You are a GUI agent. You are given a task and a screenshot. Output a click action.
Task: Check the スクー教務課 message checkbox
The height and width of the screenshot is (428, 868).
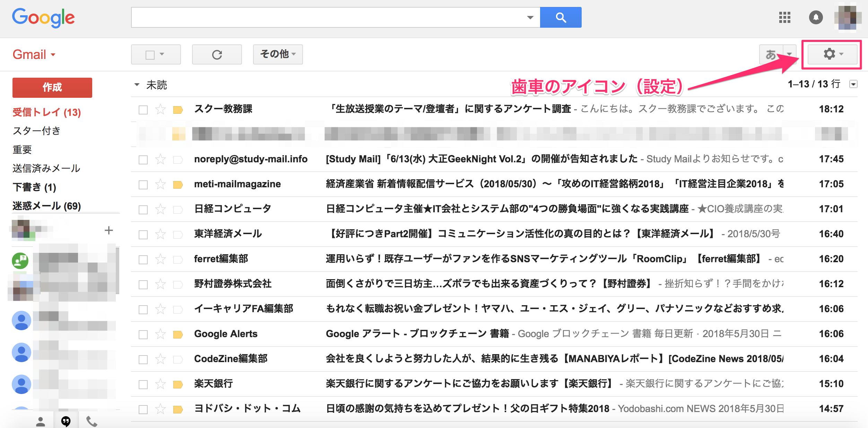pos(143,110)
